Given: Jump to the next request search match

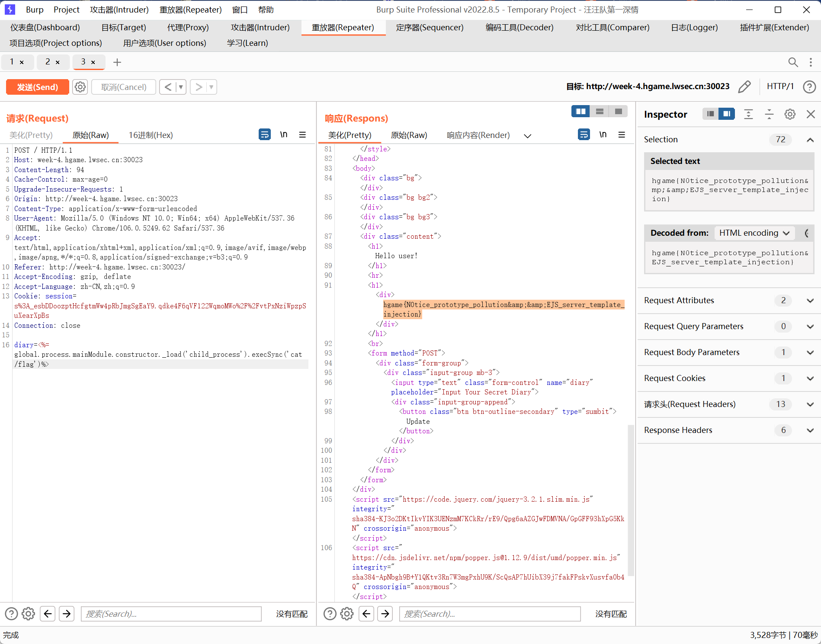Looking at the screenshot, I should coord(67,614).
